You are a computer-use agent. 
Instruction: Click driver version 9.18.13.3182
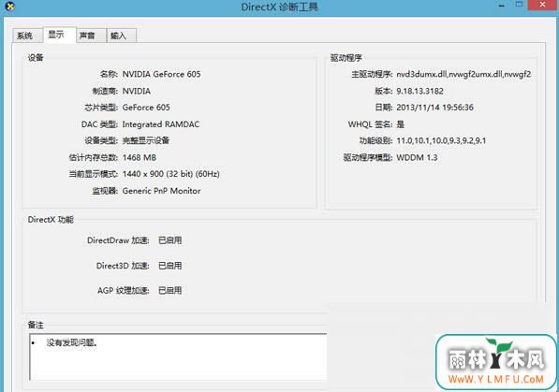pos(420,92)
